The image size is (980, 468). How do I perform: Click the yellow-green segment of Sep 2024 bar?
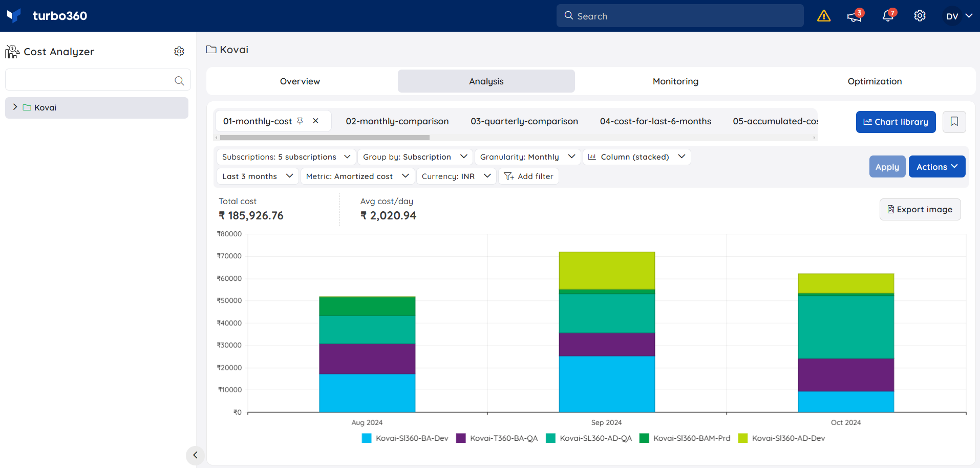(607, 271)
